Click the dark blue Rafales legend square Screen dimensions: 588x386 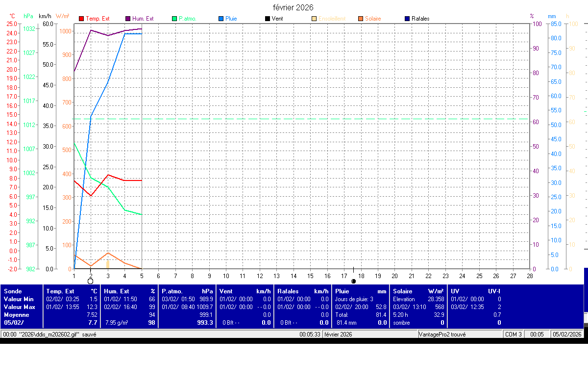pos(407,19)
